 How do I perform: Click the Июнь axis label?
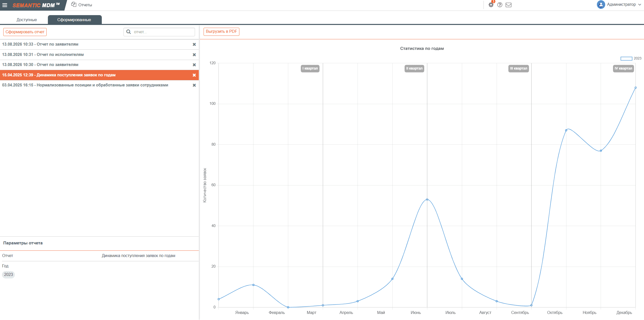[416, 313]
